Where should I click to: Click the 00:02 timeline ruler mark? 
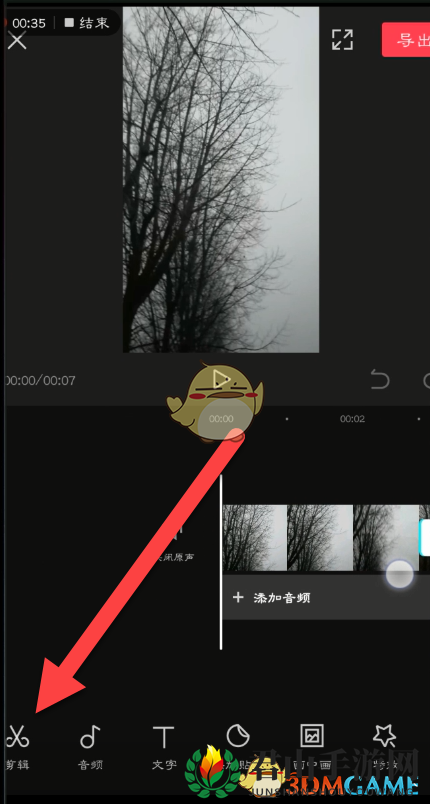click(x=352, y=419)
